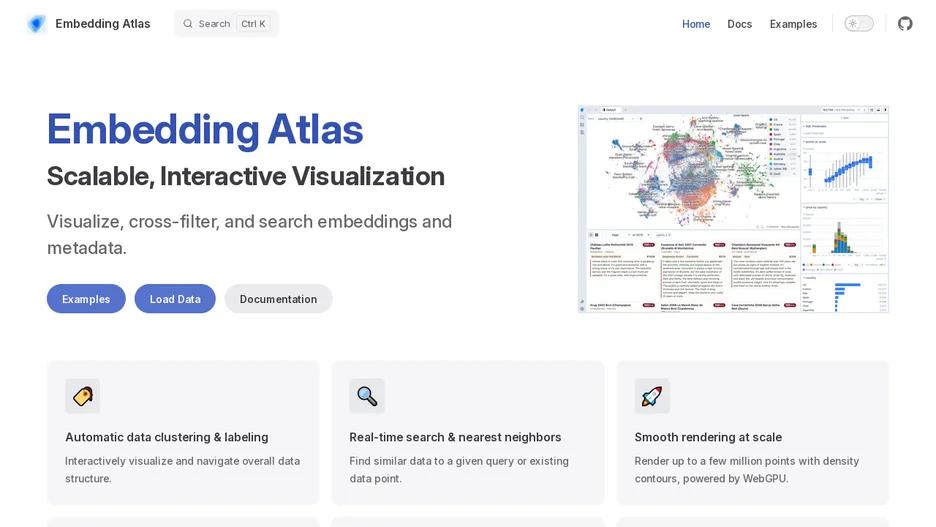936x527 pixels.
Task: Click 'Find similar data to a given query' text
Action: point(459,470)
